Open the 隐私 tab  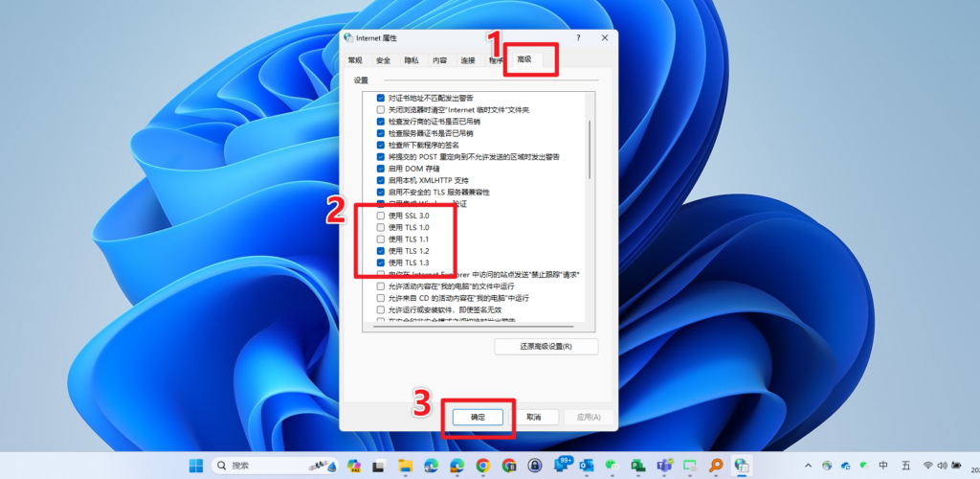411,60
